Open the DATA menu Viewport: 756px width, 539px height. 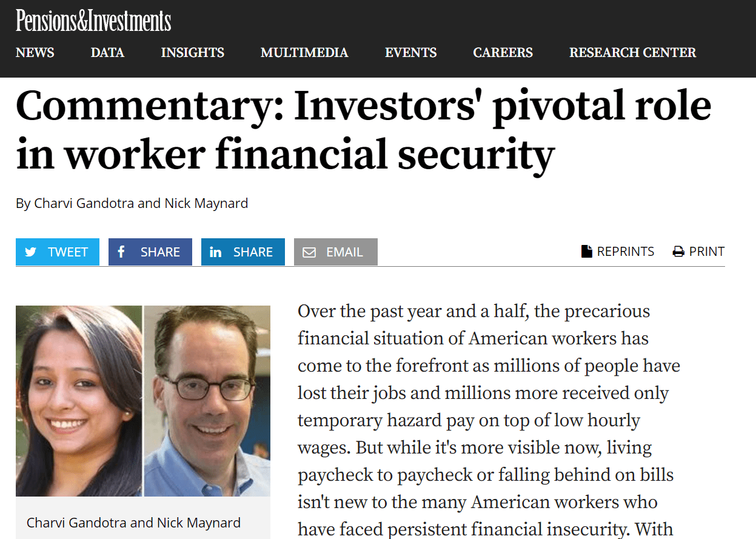[x=107, y=53]
